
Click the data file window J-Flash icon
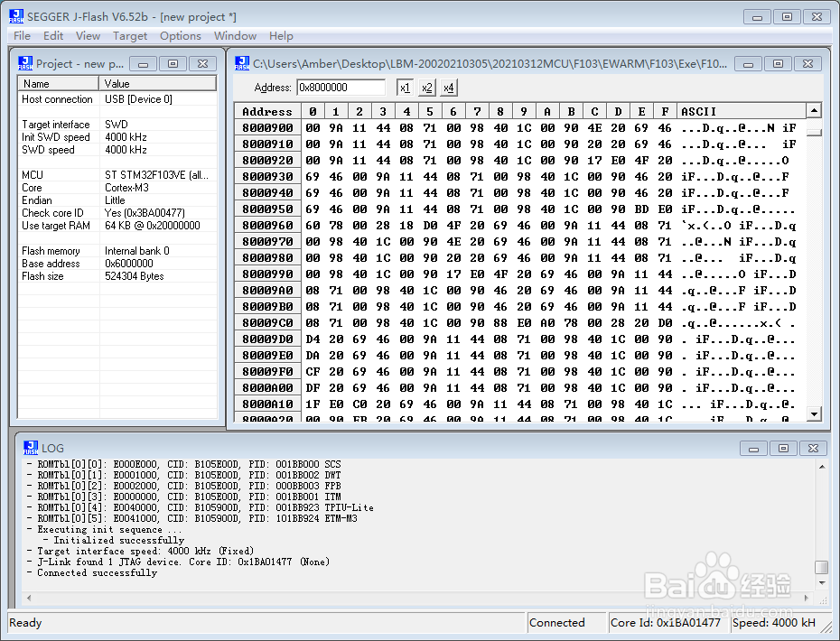pyautogui.click(x=242, y=63)
